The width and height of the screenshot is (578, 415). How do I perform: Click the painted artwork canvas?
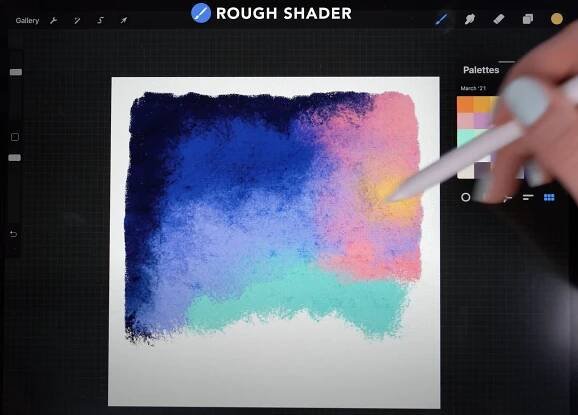coord(274,242)
